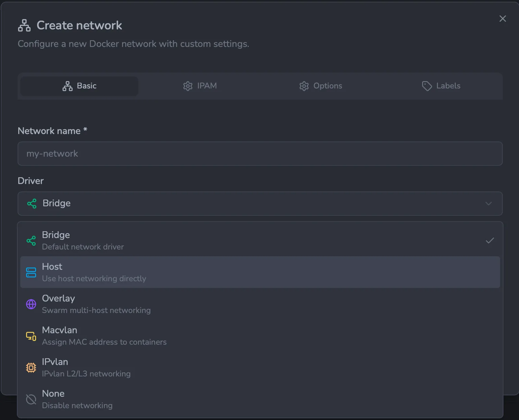Viewport: 519px width, 420px height.
Task: Select the Bridge driver option
Action: tap(260, 240)
